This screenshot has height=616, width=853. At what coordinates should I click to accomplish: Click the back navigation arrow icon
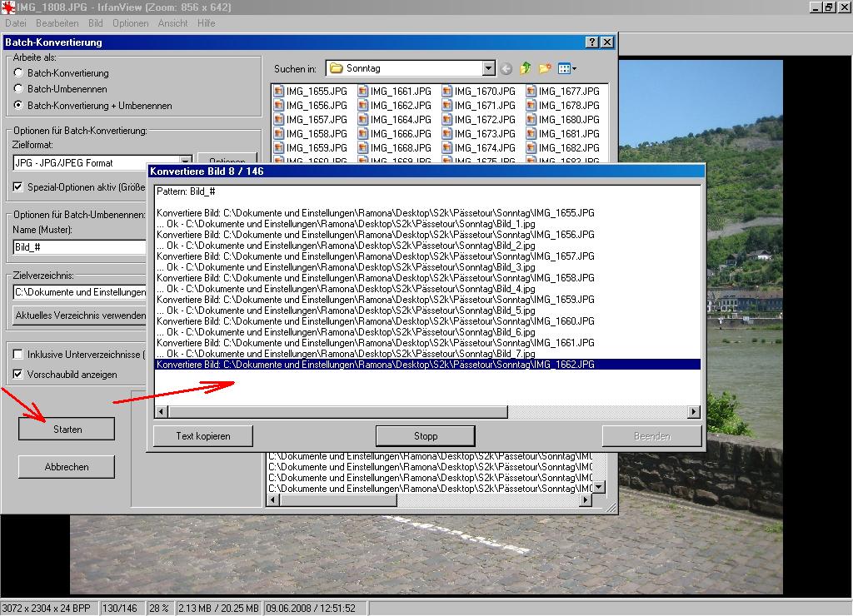coord(506,68)
